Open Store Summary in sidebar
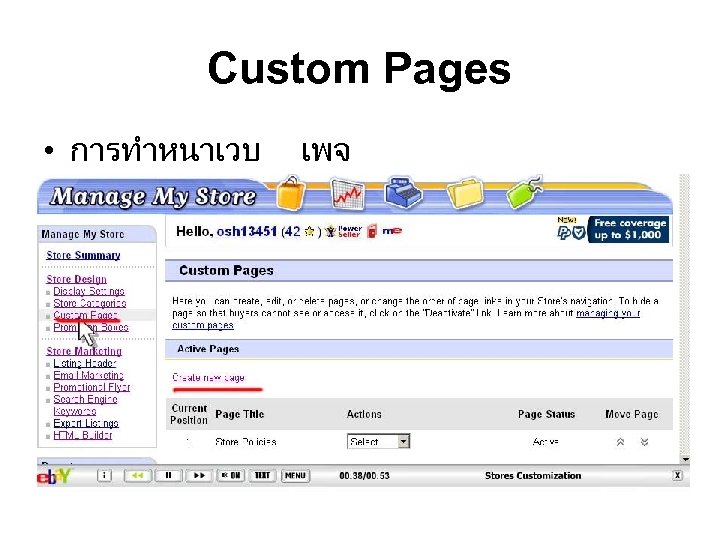720x540 pixels. pos(83,255)
